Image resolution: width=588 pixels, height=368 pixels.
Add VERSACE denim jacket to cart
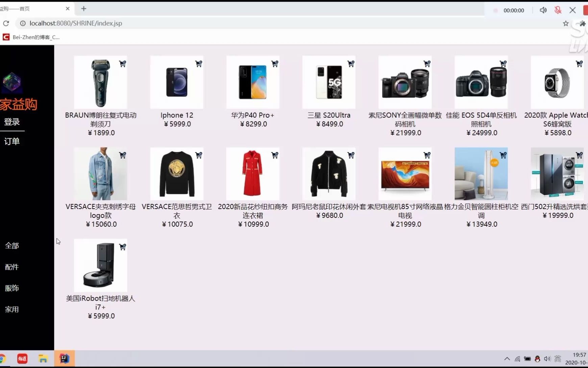123,155
